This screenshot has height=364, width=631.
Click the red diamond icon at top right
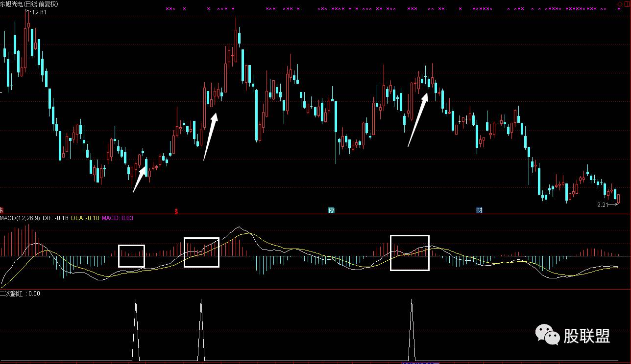pyautogui.click(x=620, y=3)
